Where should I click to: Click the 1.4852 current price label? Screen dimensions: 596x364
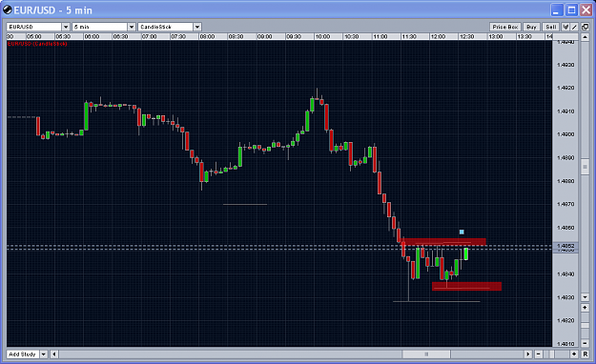pos(565,246)
